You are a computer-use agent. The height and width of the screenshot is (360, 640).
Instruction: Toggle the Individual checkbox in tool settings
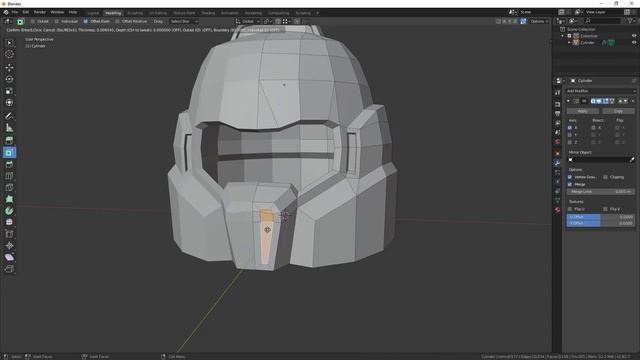click(57, 21)
